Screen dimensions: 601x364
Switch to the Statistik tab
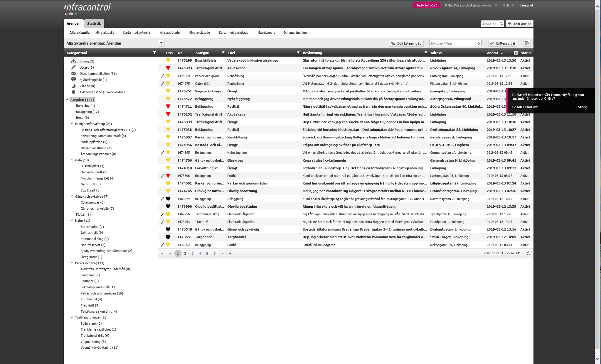pyautogui.click(x=94, y=23)
